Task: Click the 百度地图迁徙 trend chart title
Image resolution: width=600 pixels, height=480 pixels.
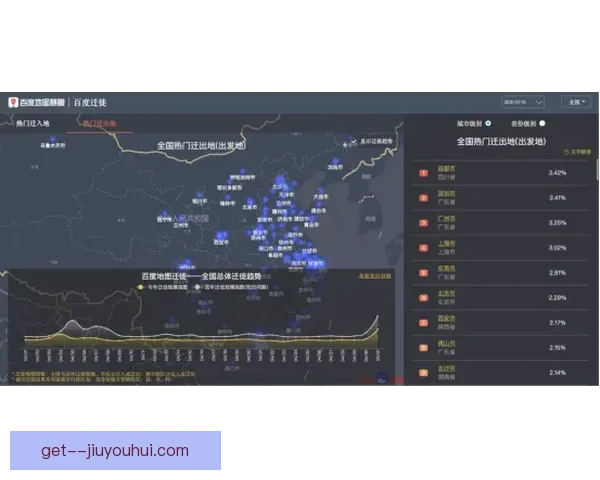Action: coord(201,276)
